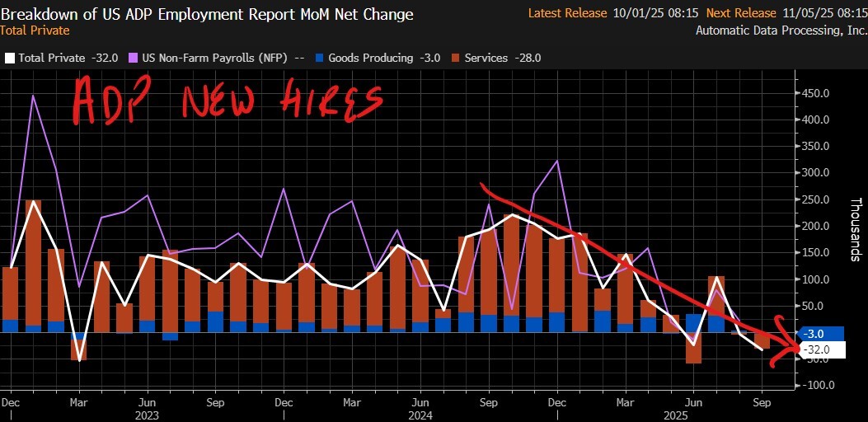Click the vertical Thousands axis label
The width and height of the screenshot is (868, 422).
pyautogui.click(x=856, y=229)
